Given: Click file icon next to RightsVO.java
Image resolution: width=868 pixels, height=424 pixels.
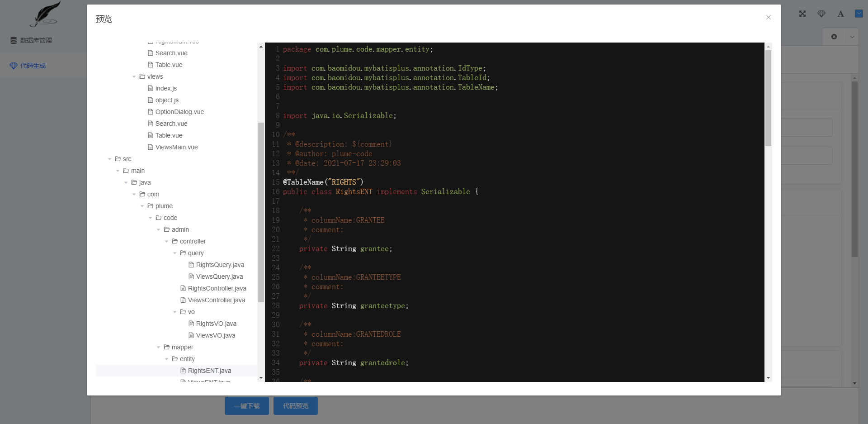Looking at the screenshot, I should pyautogui.click(x=191, y=324).
